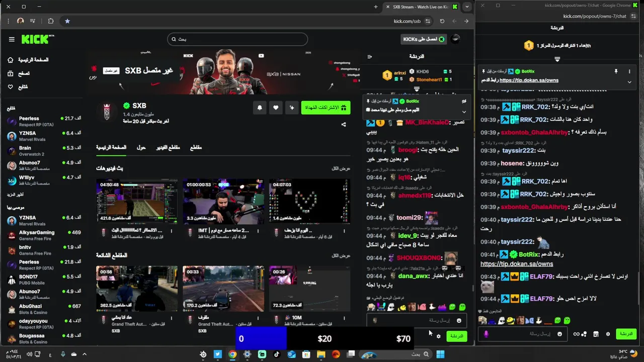Open the 04:07:03 past broadcast thumbnail
The image size is (644, 362).
click(x=310, y=201)
